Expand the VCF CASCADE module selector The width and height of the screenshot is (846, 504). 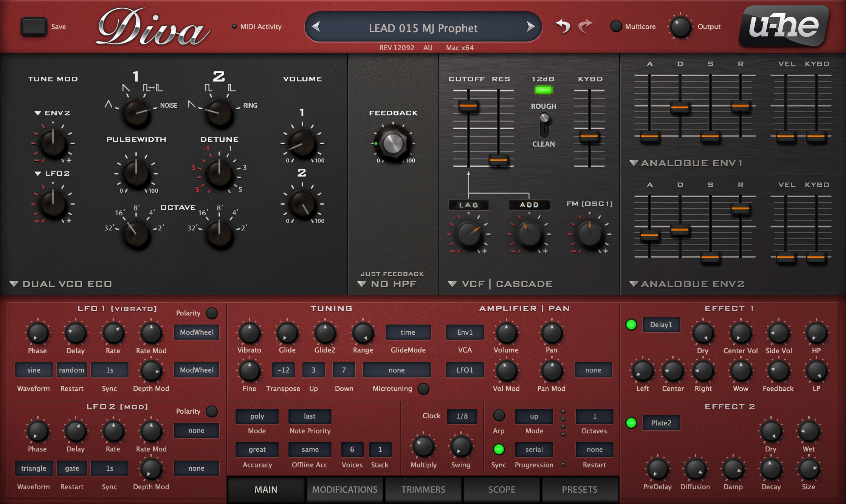coord(500,284)
